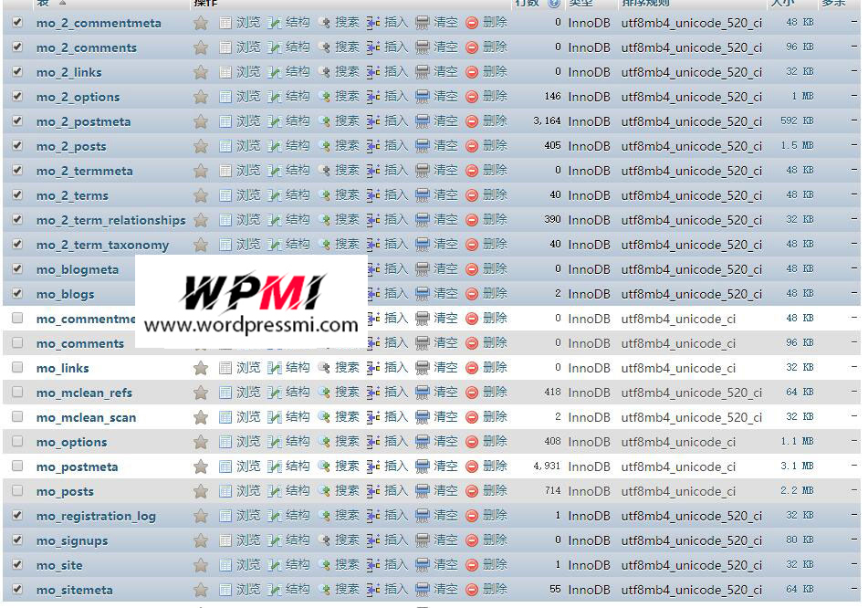This screenshot has width=868, height=608.
Task: Uncheck the mo_2_links table checkbox
Action: tap(17, 71)
